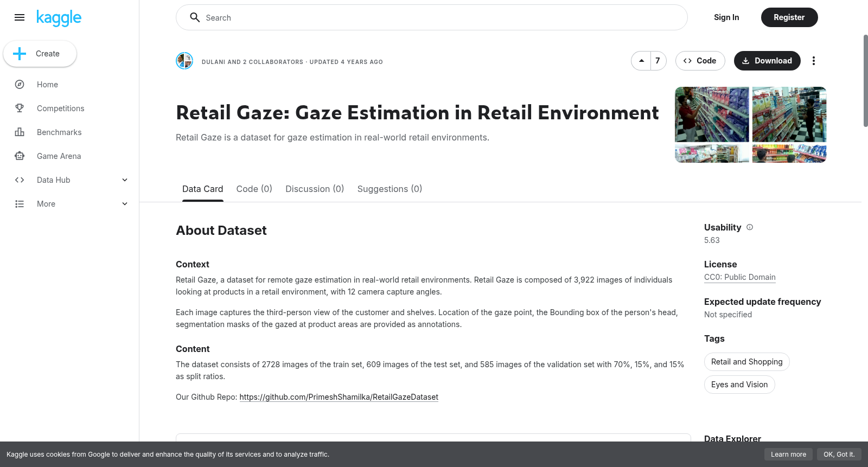Click the Benchmarks bar chart icon
This screenshot has width=868, height=467.
[x=20, y=132]
